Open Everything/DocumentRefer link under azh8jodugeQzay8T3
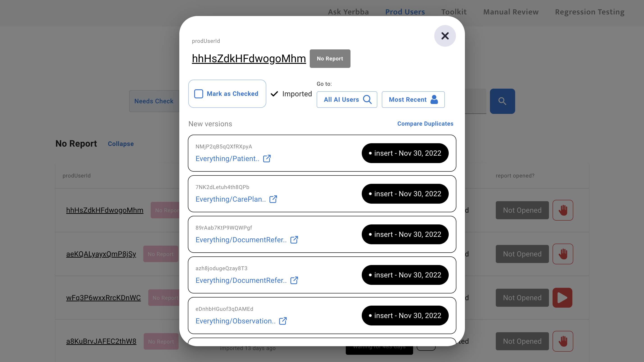Image resolution: width=644 pixels, height=362 pixels. tap(241, 280)
